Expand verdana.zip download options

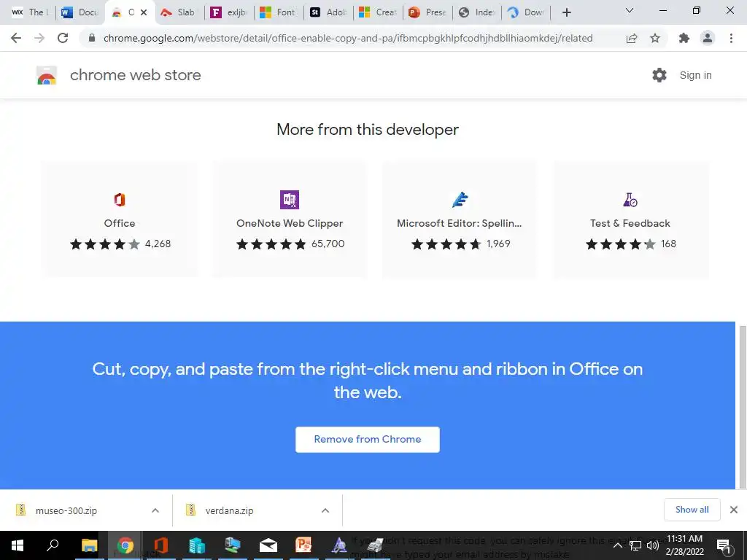coord(325,510)
